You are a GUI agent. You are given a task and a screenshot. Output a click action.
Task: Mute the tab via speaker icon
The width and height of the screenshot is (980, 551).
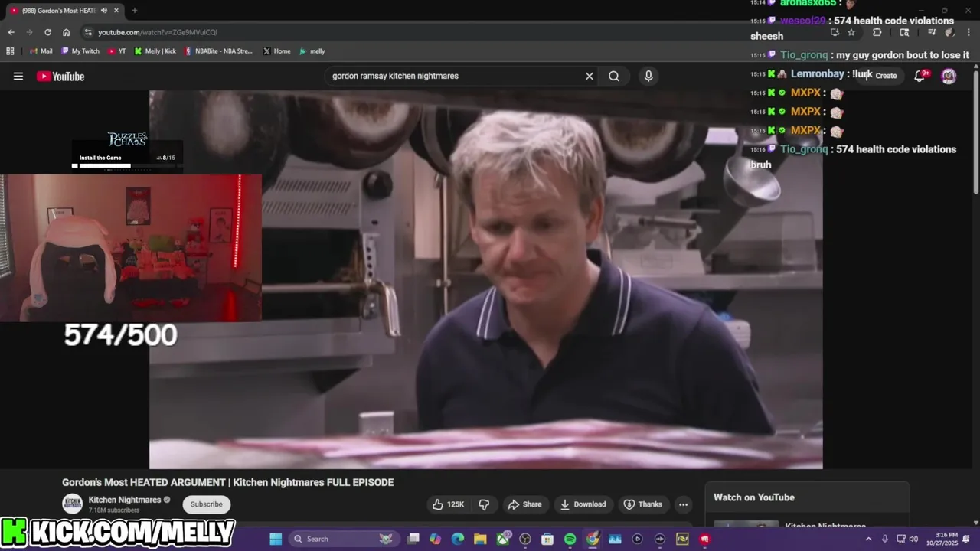coord(106,11)
